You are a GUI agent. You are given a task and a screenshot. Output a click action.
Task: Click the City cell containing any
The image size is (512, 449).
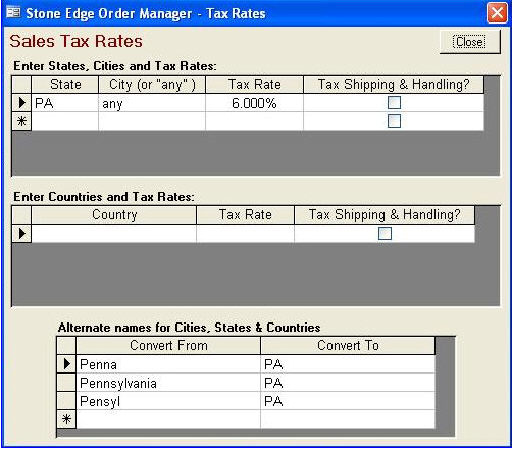152,103
